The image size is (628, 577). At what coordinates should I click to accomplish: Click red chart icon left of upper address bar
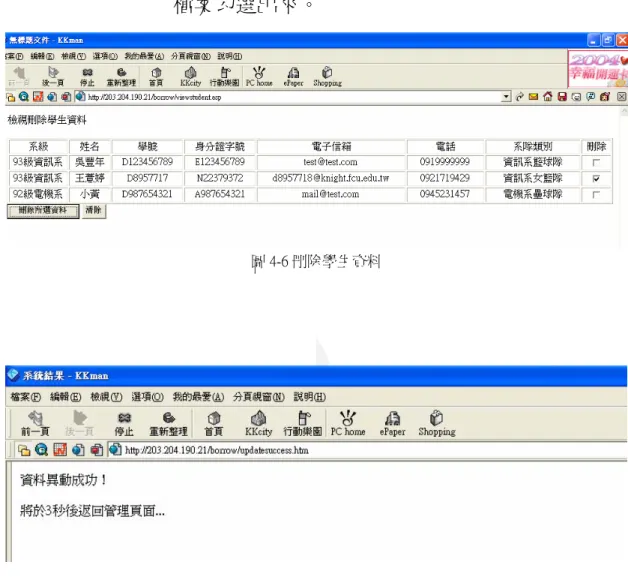(38, 97)
